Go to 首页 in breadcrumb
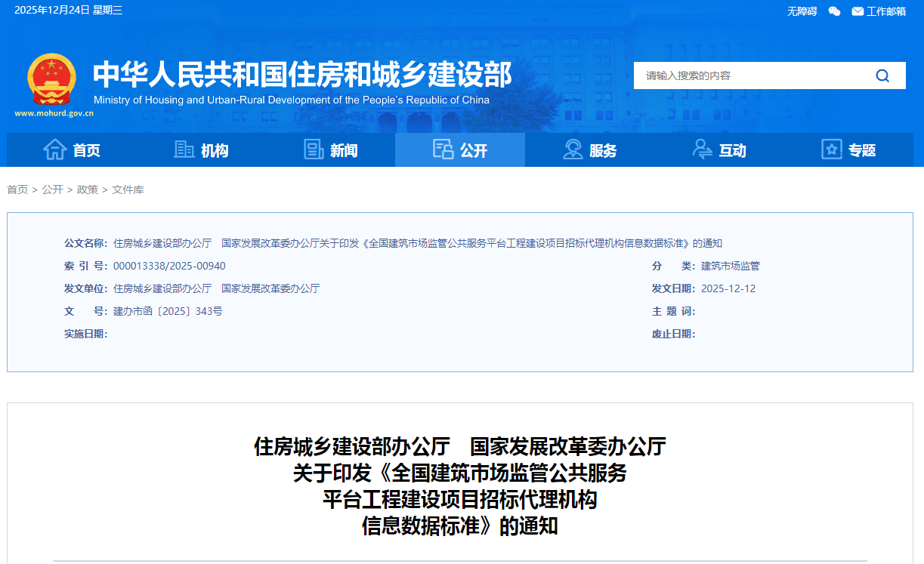The height and width of the screenshot is (564, 924). click(x=17, y=190)
